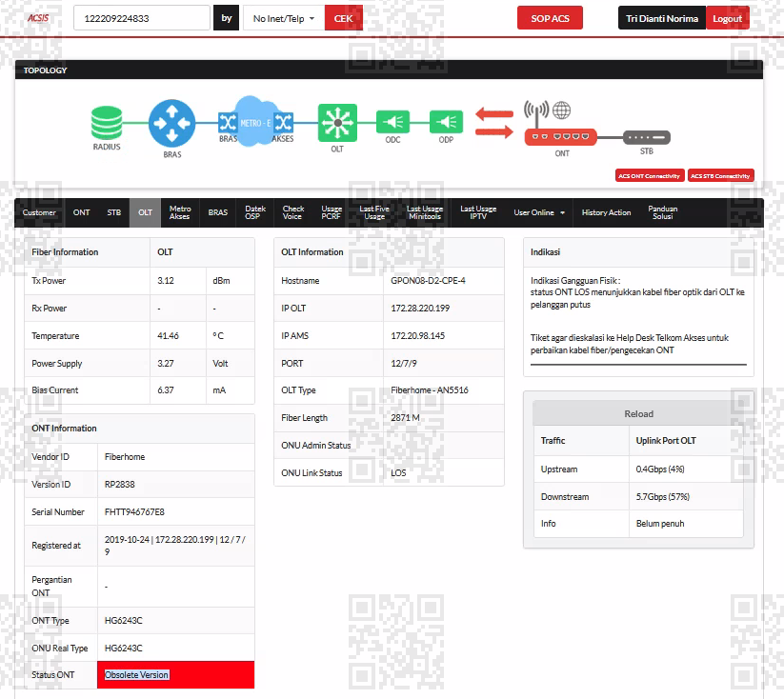Click the ACS ONT Connectivity button
Screen dimensions: 784x699
tap(649, 175)
